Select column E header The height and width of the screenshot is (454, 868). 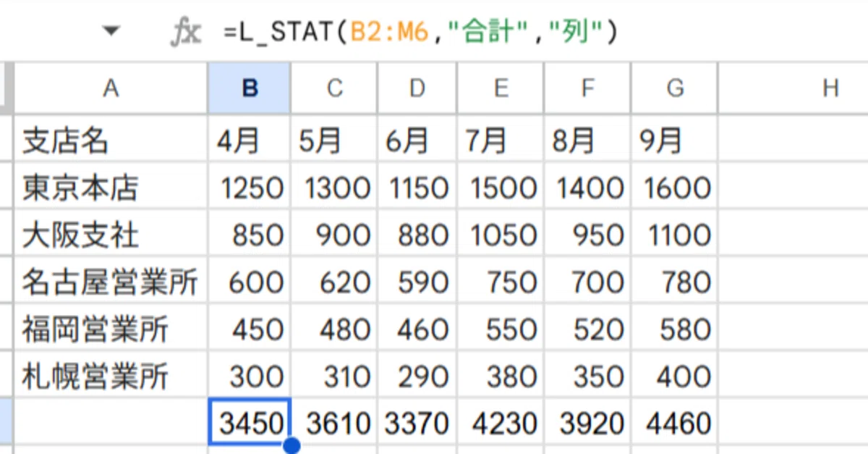click(500, 88)
